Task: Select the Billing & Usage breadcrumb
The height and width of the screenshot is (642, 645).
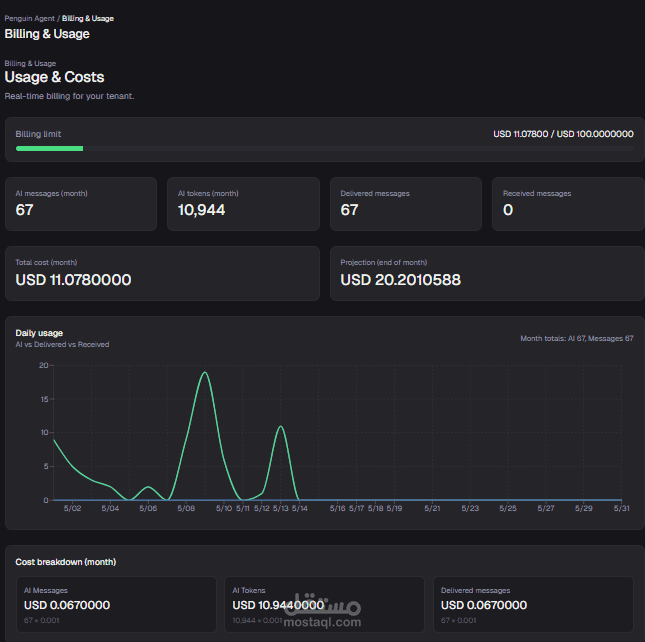Action: pos(88,19)
